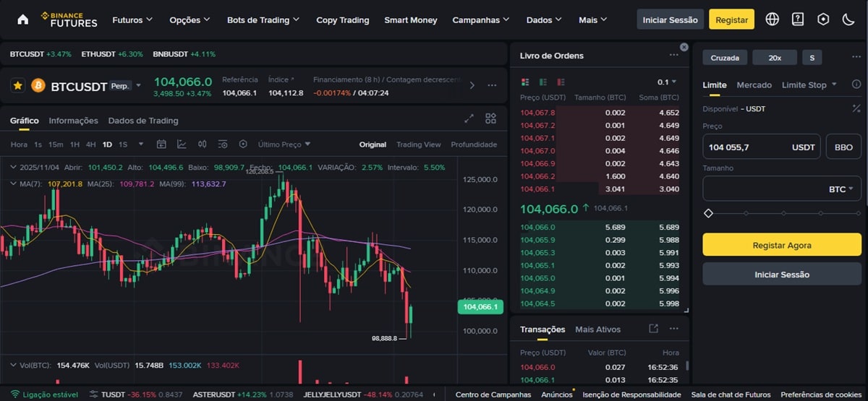This screenshot has width=868, height=401.
Task: Expand ticker details with right arrow
Action: [472, 85]
